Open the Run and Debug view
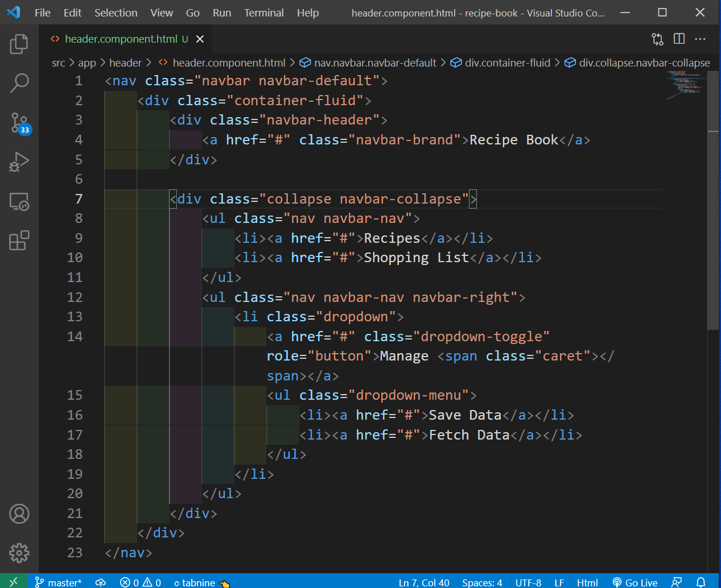Screen dimensions: 721x588 click(19, 162)
